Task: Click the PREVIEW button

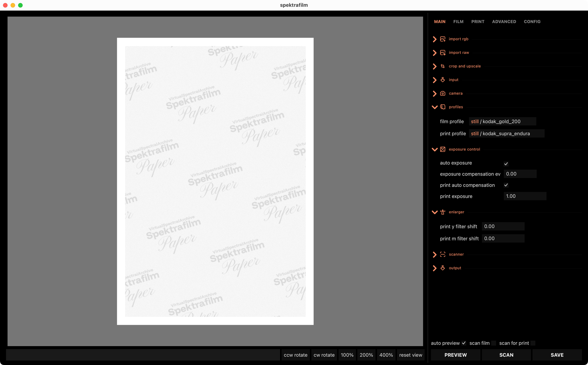Action: [x=455, y=355]
